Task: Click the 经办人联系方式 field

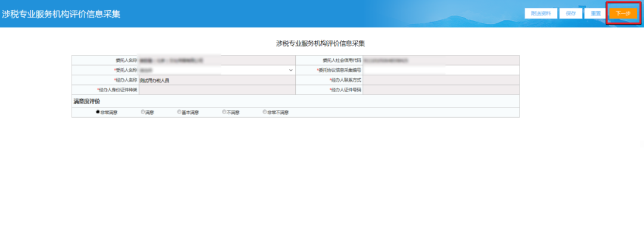Action: pyautogui.click(x=441, y=80)
